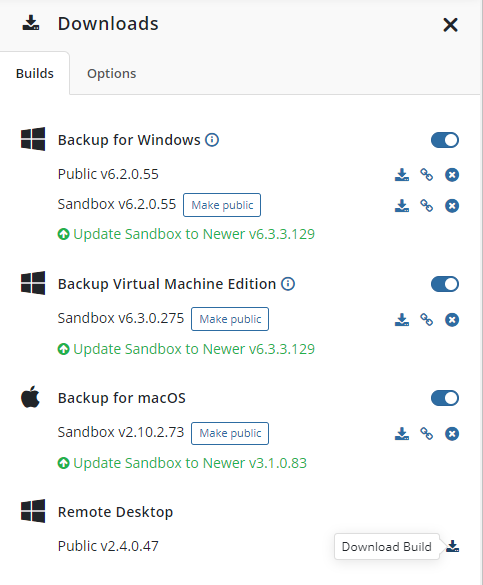Remove the macOS Sandbox v2.10.2.73 build
Screen dimensions: 483x585
(x=452, y=434)
